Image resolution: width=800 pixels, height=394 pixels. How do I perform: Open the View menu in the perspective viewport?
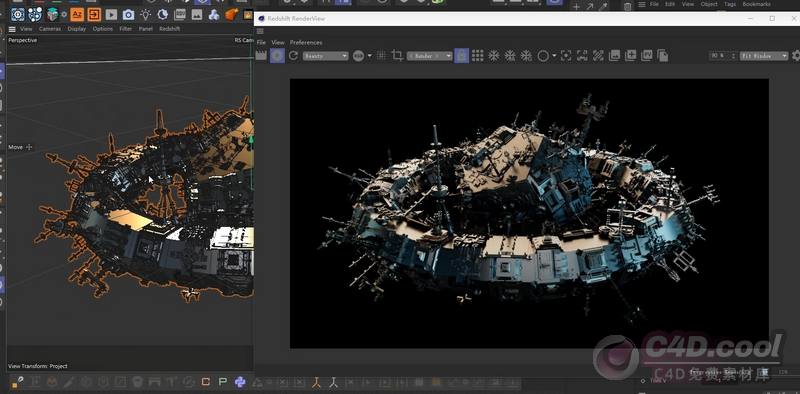tap(26, 29)
